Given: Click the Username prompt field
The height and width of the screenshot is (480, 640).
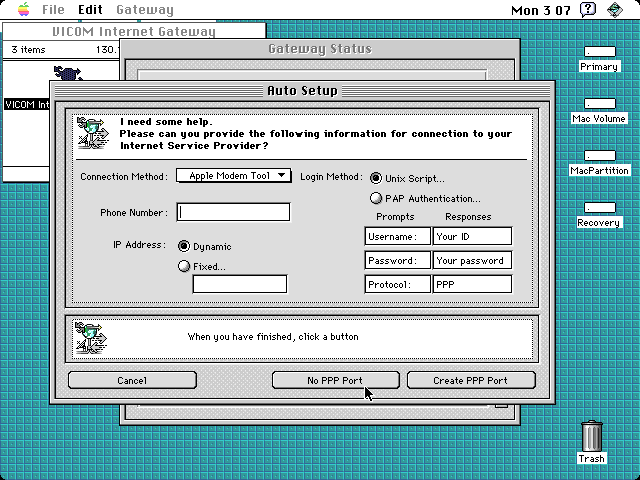Looking at the screenshot, I should pyautogui.click(x=397, y=236).
